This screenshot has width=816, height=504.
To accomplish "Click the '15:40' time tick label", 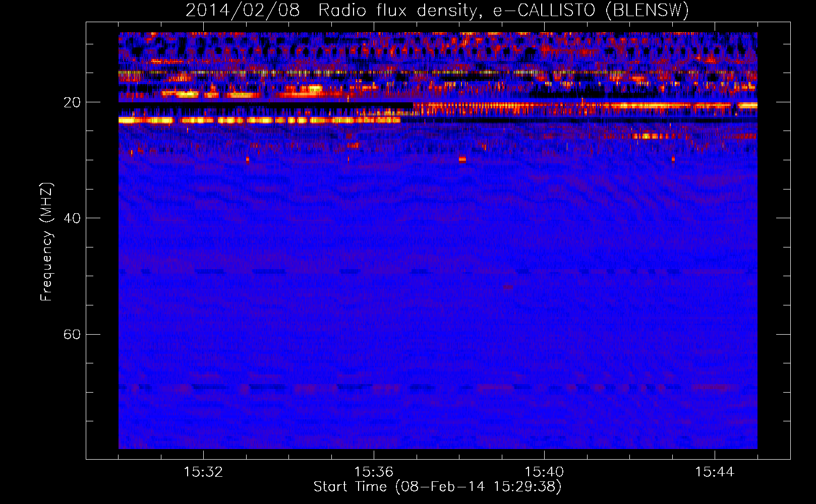I will click(x=544, y=472).
